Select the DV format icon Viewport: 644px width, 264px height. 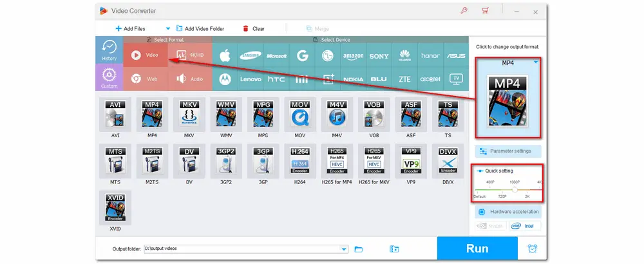(189, 160)
